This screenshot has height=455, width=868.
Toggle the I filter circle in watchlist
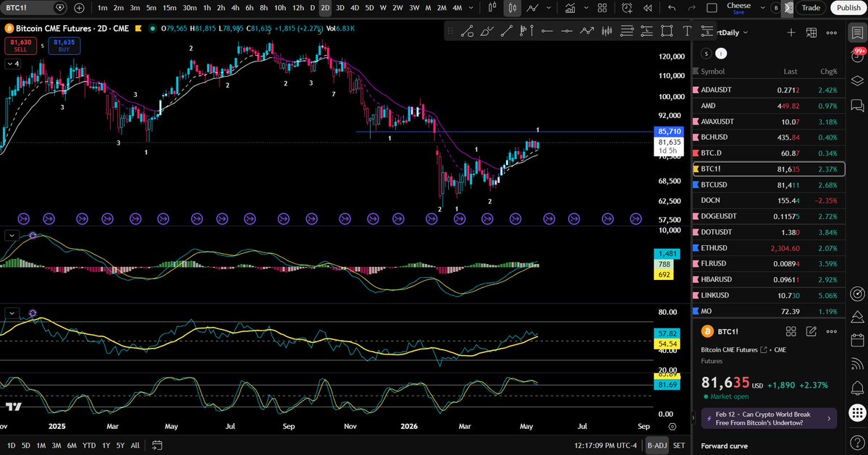click(721, 53)
